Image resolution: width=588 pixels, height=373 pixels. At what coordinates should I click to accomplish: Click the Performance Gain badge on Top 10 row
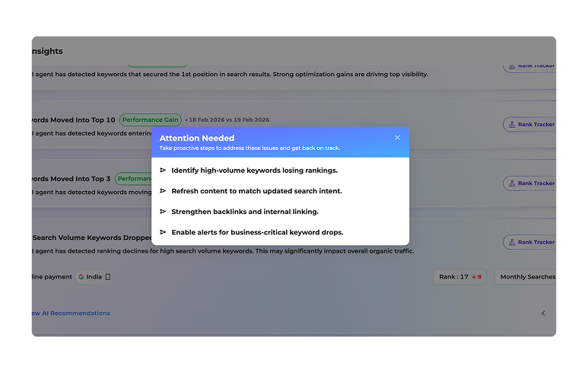tap(151, 120)
